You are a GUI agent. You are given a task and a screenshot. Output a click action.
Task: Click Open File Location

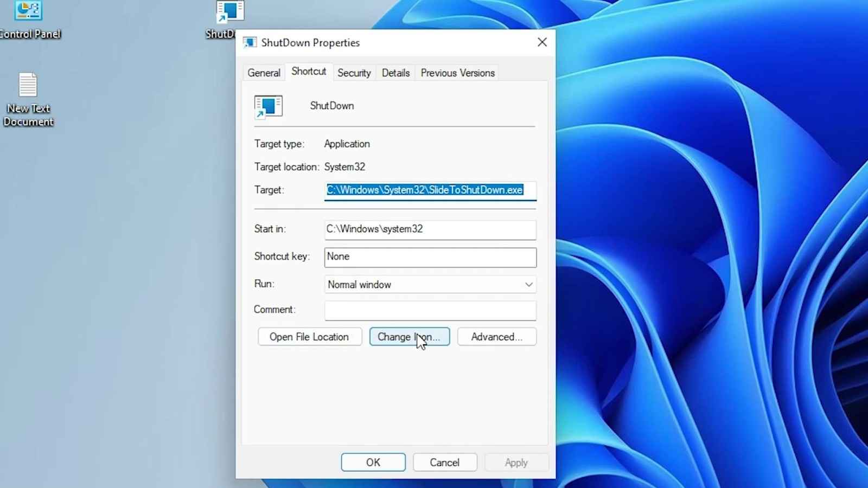309,337
